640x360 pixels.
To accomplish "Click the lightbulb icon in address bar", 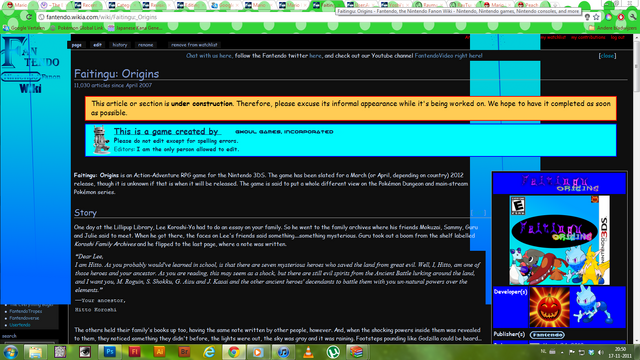I will pos(587,17).
